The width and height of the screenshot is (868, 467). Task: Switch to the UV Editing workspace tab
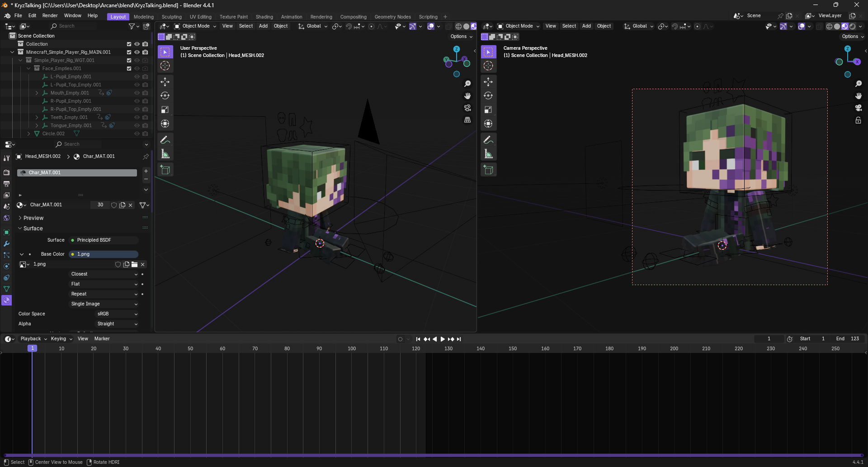201,17
